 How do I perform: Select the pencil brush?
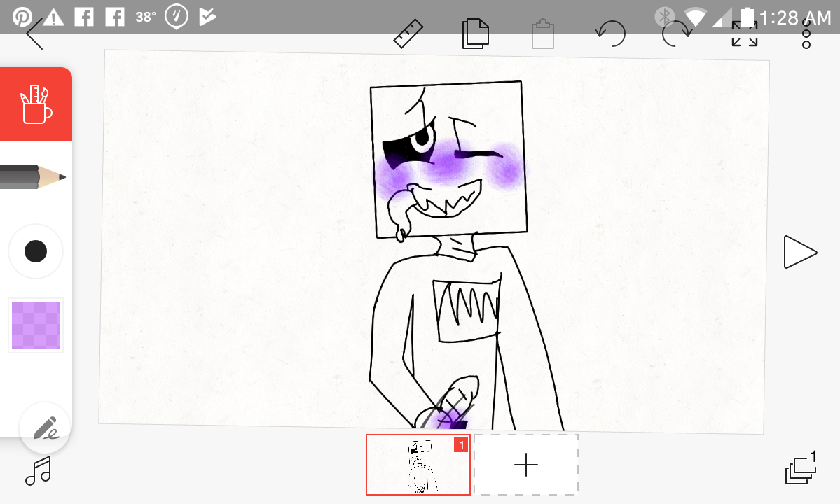(x=34, y=177)
